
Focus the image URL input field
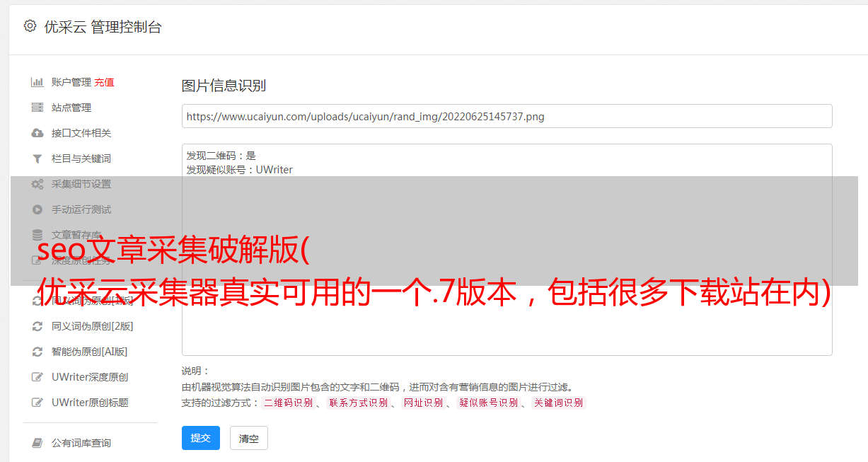507,116
